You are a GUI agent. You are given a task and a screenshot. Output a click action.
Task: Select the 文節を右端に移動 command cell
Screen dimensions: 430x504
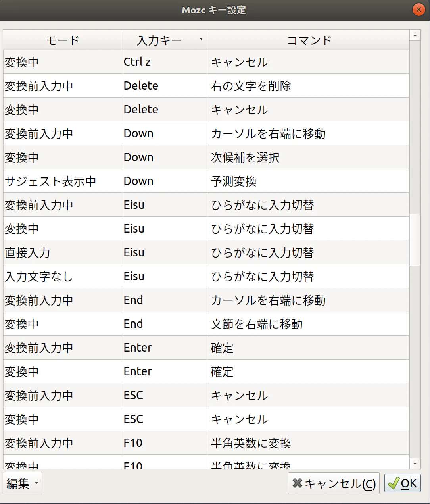(x=309, y=324)
